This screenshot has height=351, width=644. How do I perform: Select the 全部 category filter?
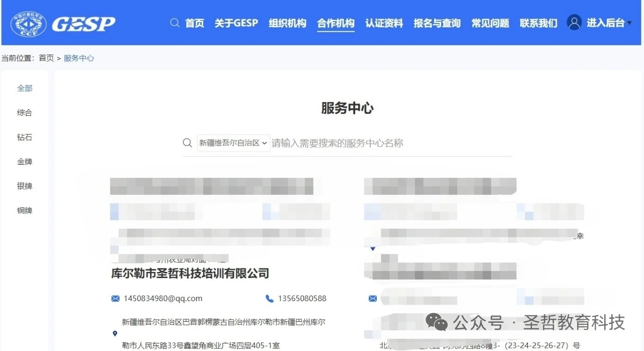[x=25, y=88]
